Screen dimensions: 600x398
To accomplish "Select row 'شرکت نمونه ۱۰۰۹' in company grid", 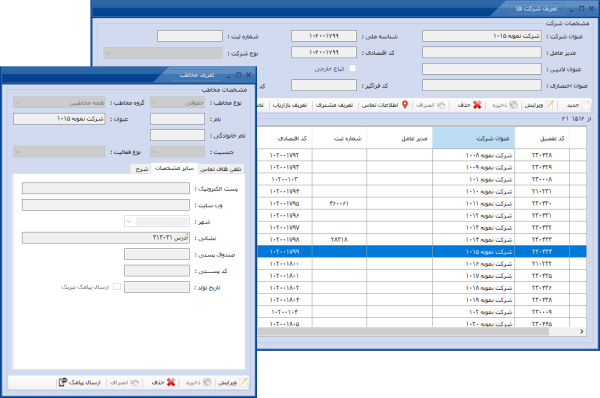I will click(x=422, y=167).
